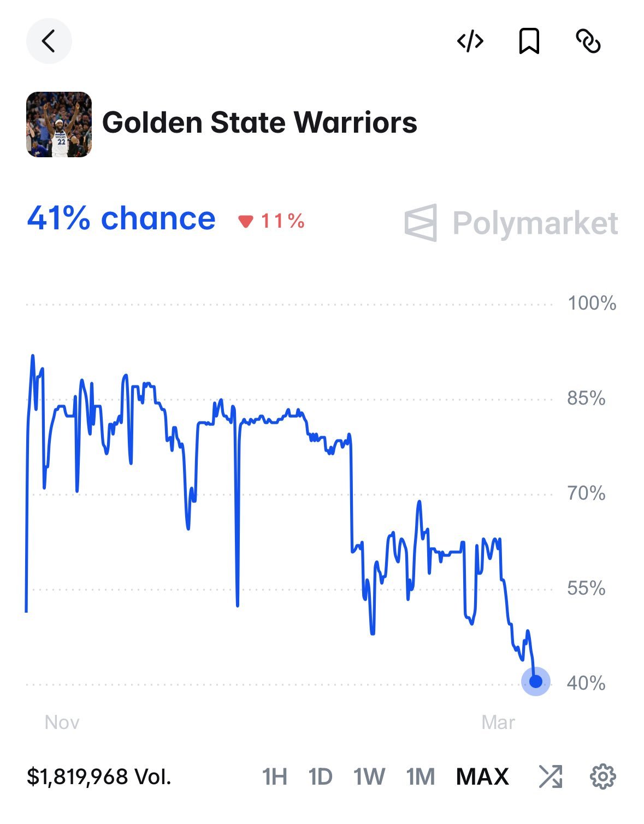Copy the market link via chain icon
This screenshot has width=644, height=824.
point(588,41)
